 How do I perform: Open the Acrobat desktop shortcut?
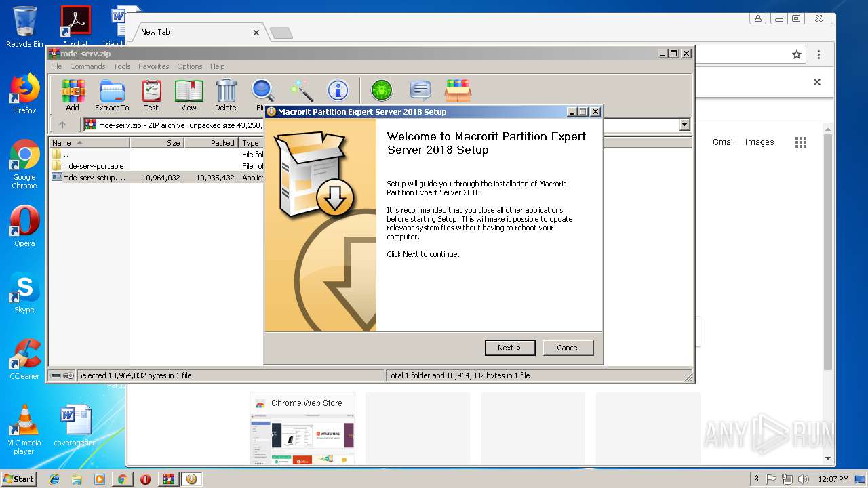(75, 26)
